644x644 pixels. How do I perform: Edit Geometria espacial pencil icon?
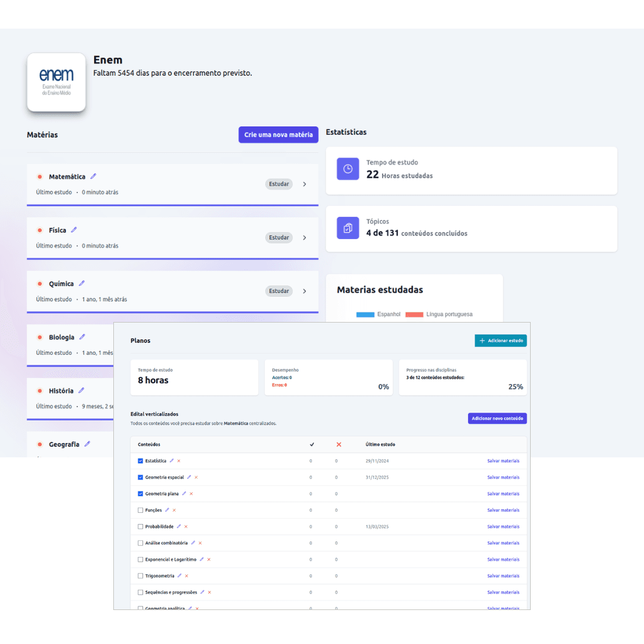[x=189, y=477]
